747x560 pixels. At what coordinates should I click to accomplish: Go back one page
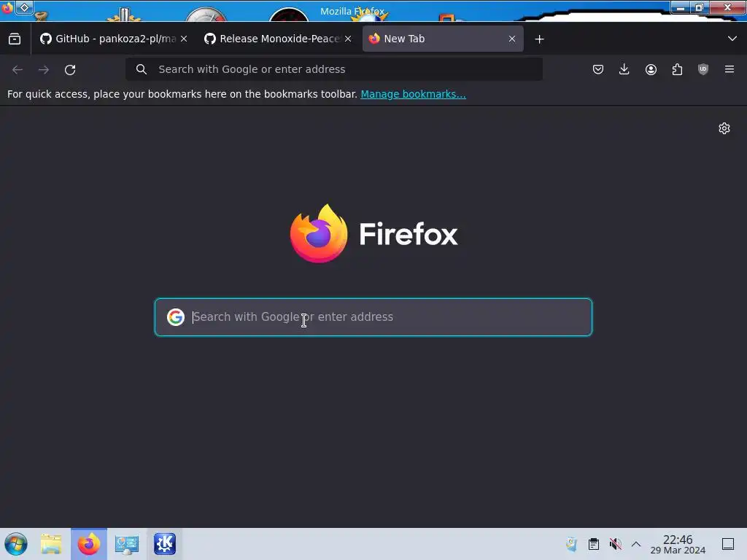tap(18, 69)
